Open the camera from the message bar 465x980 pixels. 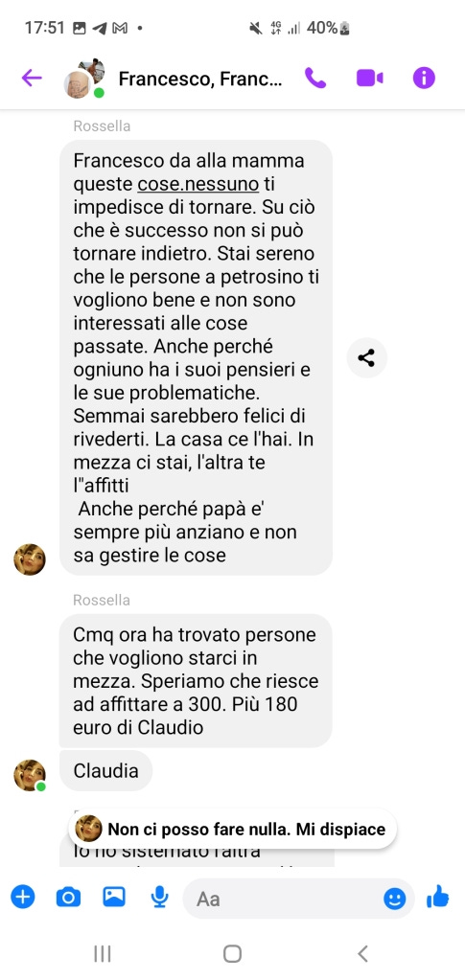[x=68, y=899]
